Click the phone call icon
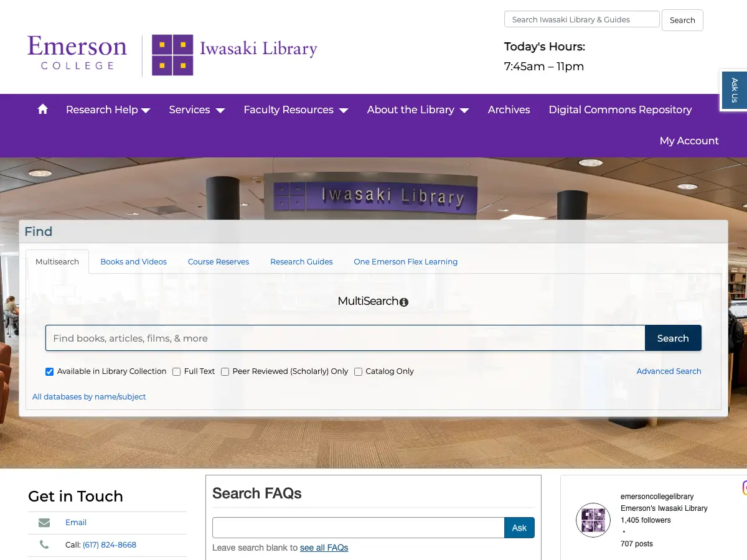This screenshot has width=747, height=560. click(x=44, y=544)
